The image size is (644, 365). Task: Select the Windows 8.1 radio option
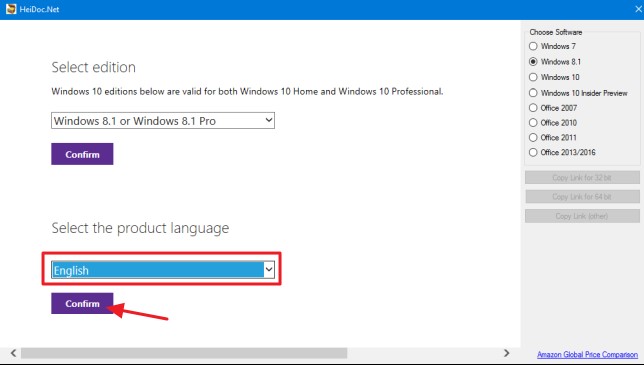[x=533, y=62]
